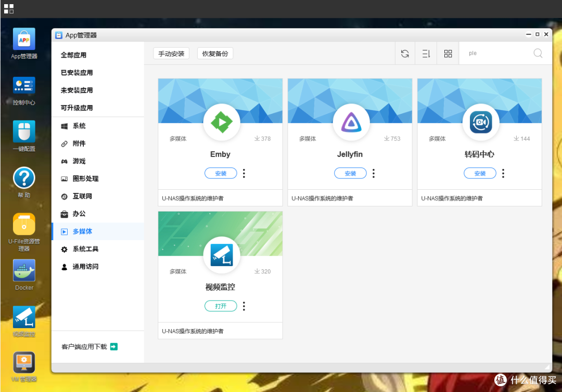Click the sort order icon in the toolbar
The image size is (562, 392).
point(426,53)
